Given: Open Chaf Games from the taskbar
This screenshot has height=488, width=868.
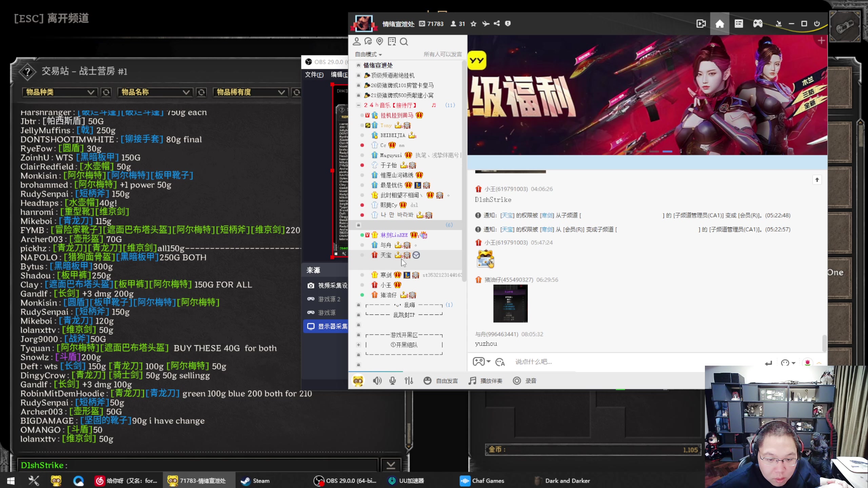Looking at the screenshot, I should (482, 481).
